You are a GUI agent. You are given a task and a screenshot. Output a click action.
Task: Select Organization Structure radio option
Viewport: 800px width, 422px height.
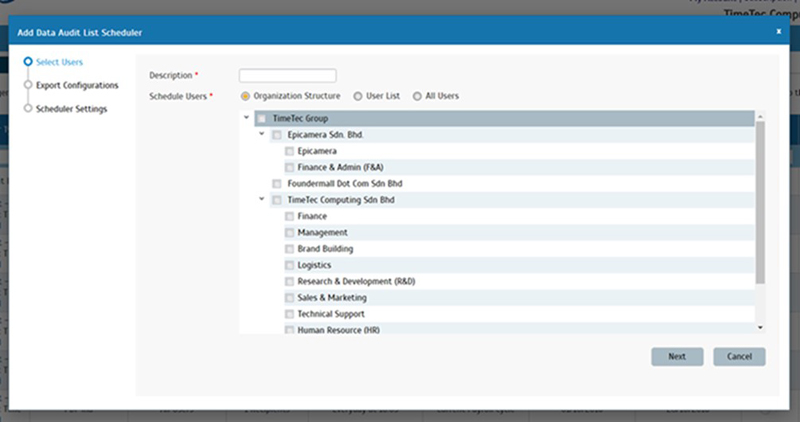click(245, 96)
